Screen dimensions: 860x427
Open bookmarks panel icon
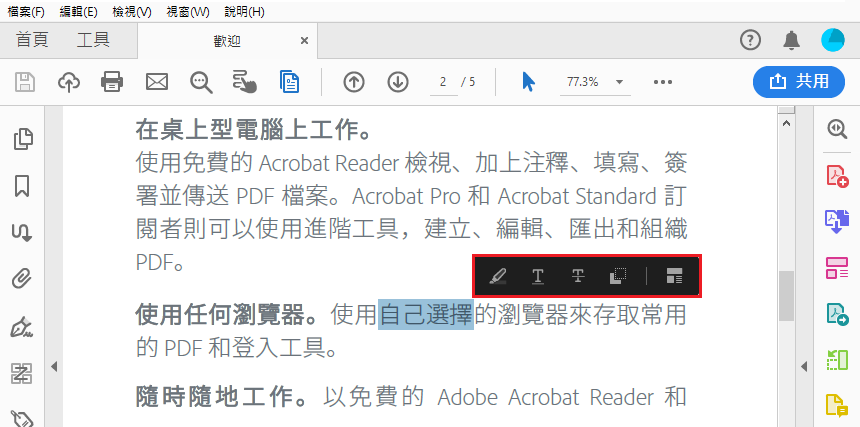pos(22,186)
